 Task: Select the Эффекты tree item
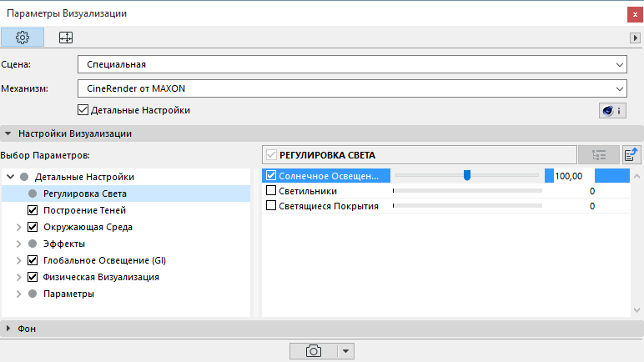(64, 244)
